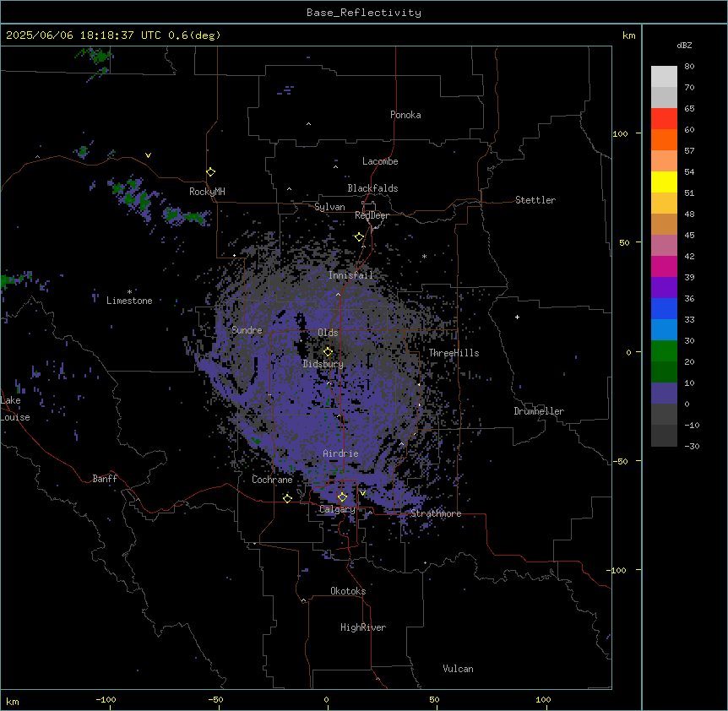Select the HighRiver label
The height and width of the screenshot is (711, 728).
click(363, 627)
